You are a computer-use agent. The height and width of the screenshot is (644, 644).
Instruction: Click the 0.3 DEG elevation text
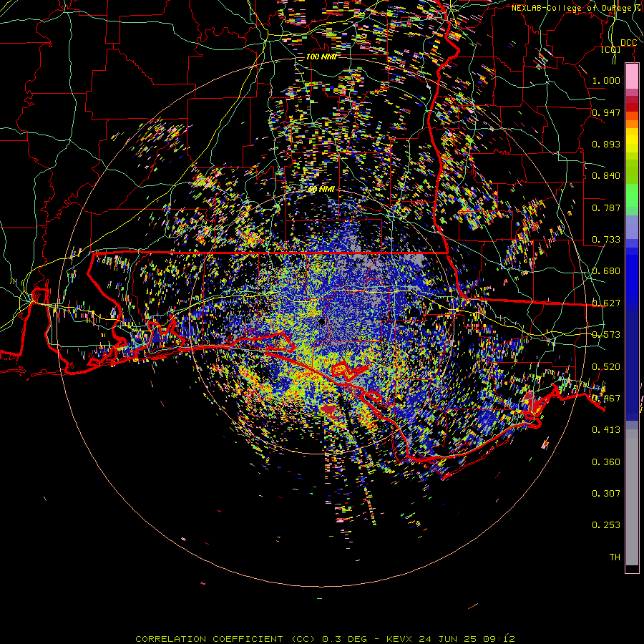(344, 639)
